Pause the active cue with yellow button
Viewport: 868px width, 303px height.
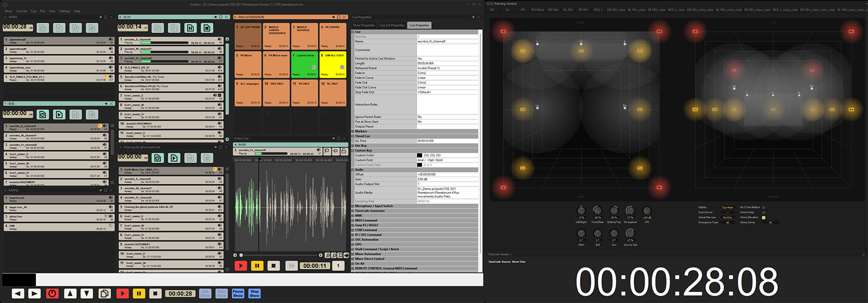[x=257, y=266]
